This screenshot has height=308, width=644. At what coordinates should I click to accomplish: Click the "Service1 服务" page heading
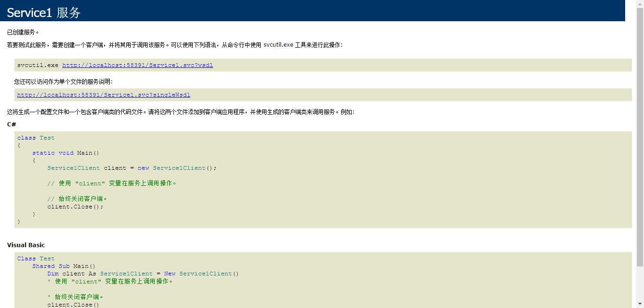pyautogui.click(x=44, y=13)
